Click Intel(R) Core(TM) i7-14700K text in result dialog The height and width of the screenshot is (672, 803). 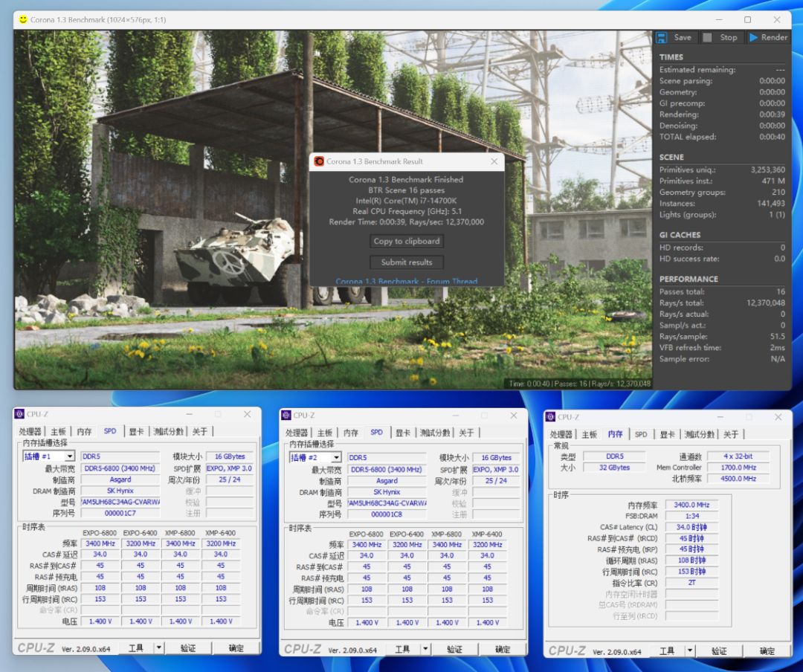click(x=406, y=201)
